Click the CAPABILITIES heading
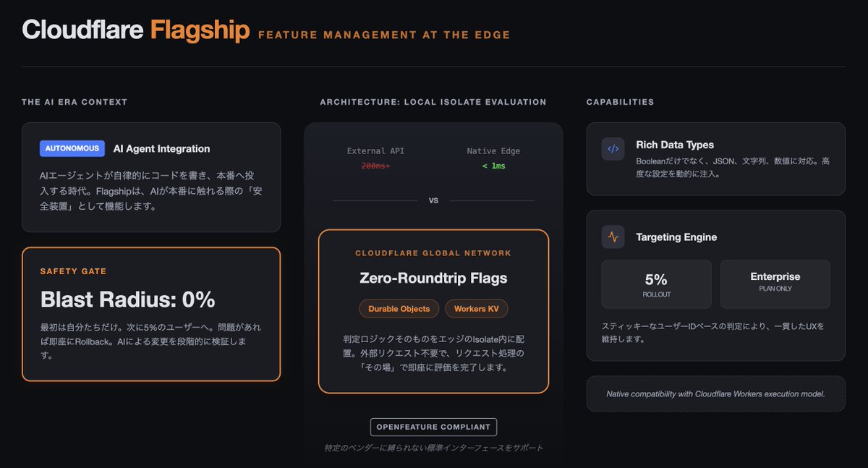Image resolution: width=868 pixels, height=468 pixels. 620,102
